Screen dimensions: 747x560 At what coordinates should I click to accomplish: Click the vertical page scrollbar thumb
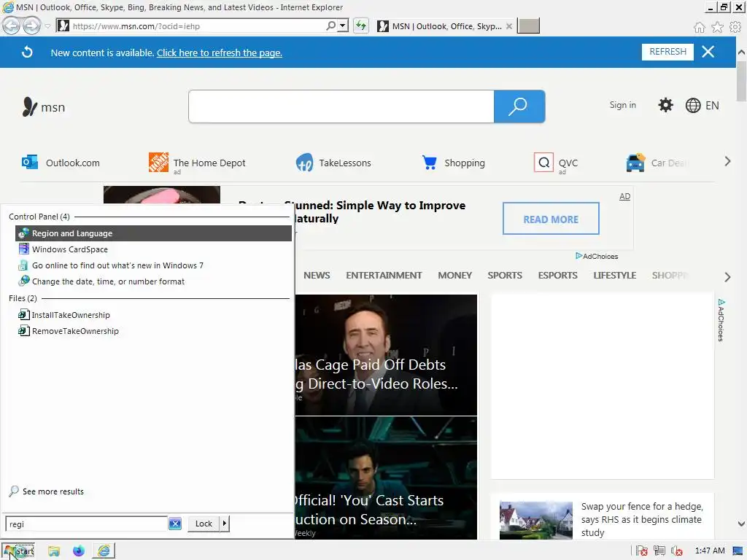coord(741,81)
